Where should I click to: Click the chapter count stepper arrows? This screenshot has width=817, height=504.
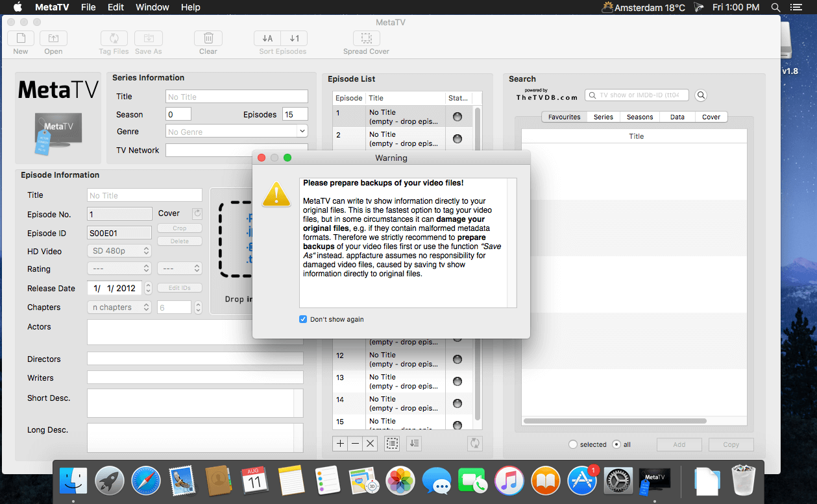click(x=198, y=307)
